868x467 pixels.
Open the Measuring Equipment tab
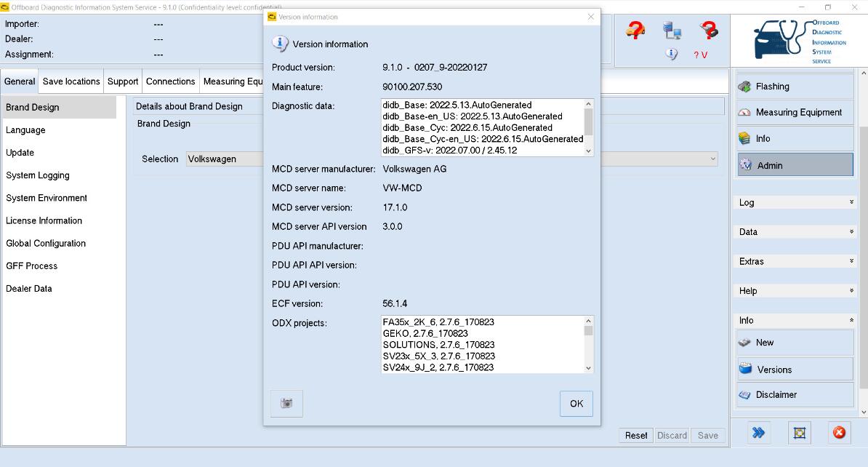[x=233, y=81]
